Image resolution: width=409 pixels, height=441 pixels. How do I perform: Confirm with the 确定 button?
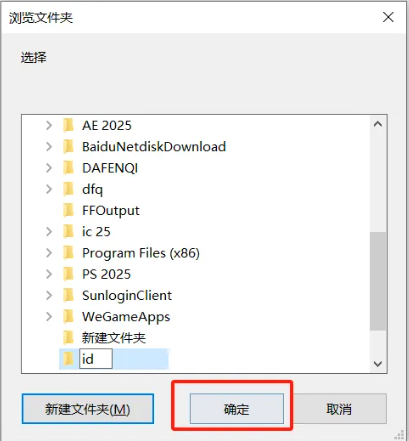click(x=237, y=409)
